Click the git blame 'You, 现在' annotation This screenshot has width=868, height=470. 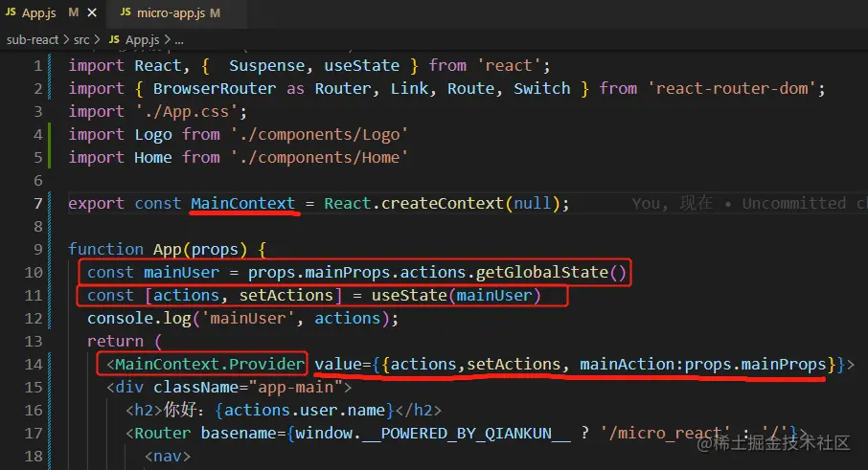(x=672, y=204)
